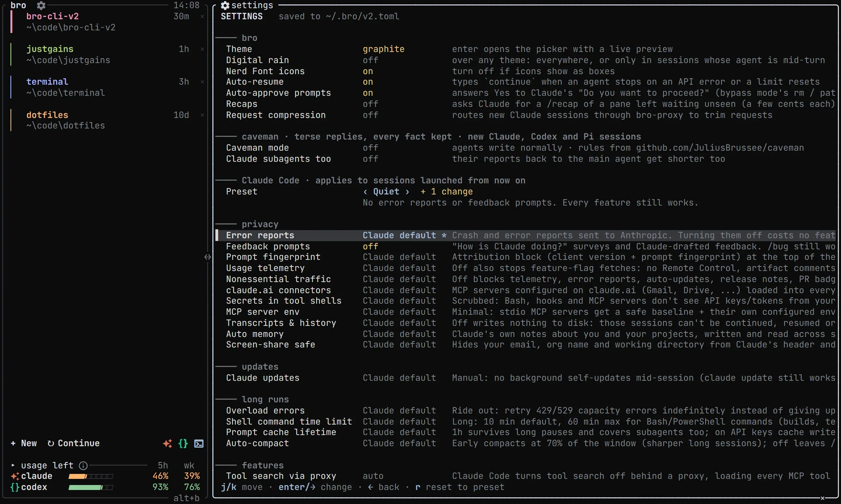Screen dimensions: 841x504
Task: Click the Claude sparkle launcher icon beside Continue
Action: click(x=167, y=444)
